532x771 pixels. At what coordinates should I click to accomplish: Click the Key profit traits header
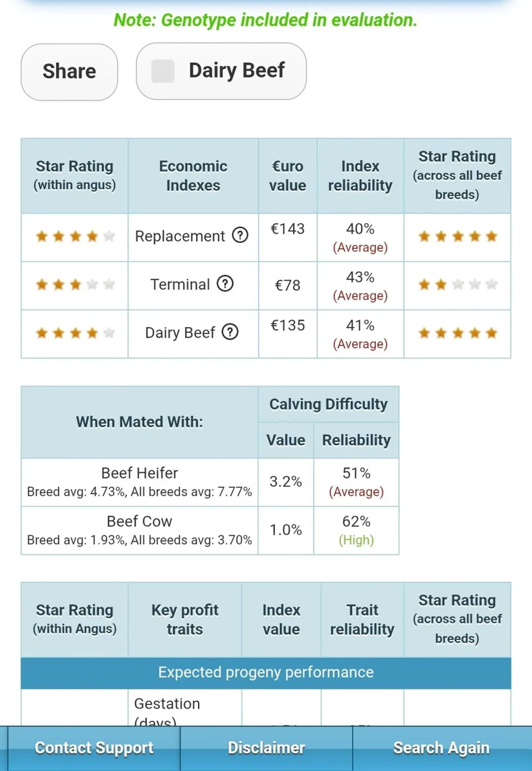click(x=185, y=619)
